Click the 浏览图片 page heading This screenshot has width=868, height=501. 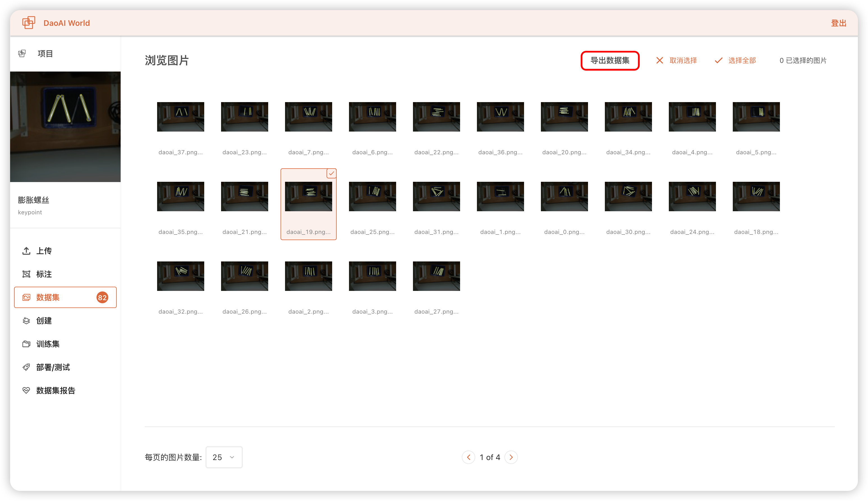[x=167, y=61]
